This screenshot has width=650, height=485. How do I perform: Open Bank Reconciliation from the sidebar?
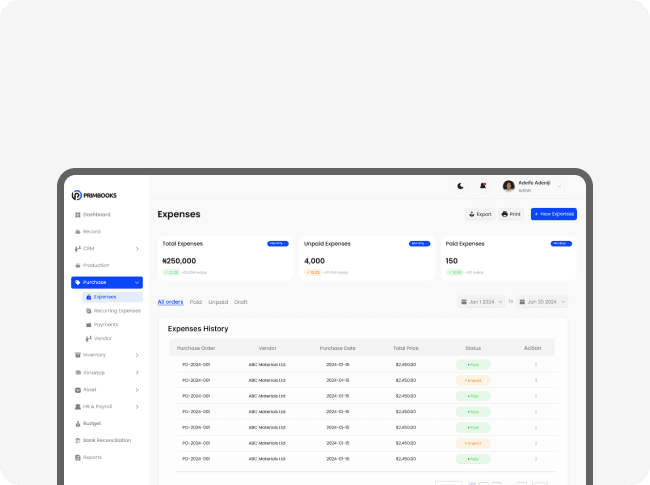click(103, 440)
